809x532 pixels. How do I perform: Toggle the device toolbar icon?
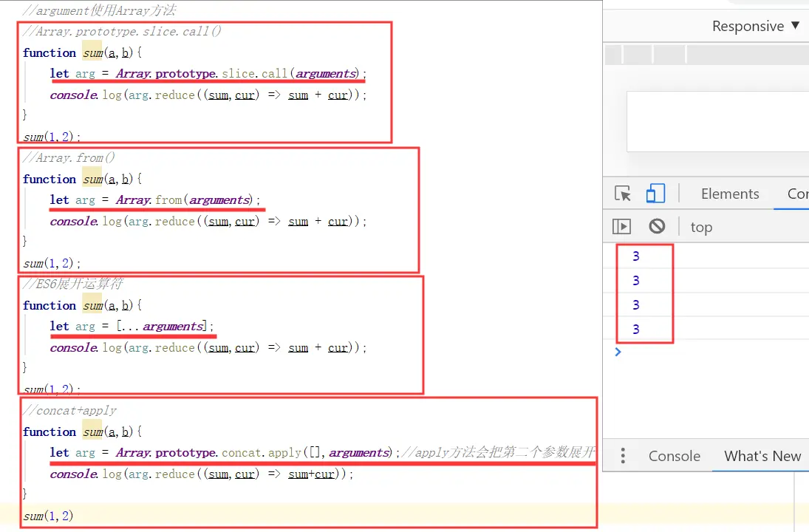coord(655,194)
